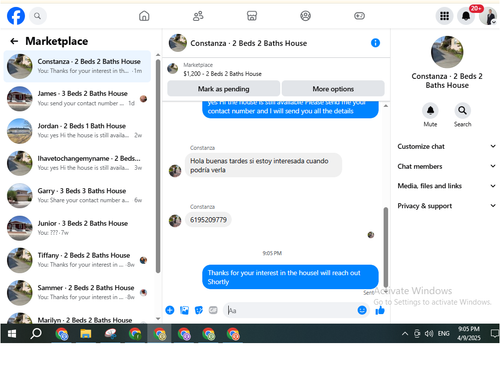This screenshot has width=500, height=370.
Task: Open chat with Ihavetochangemyname
Action: point(77,163)
